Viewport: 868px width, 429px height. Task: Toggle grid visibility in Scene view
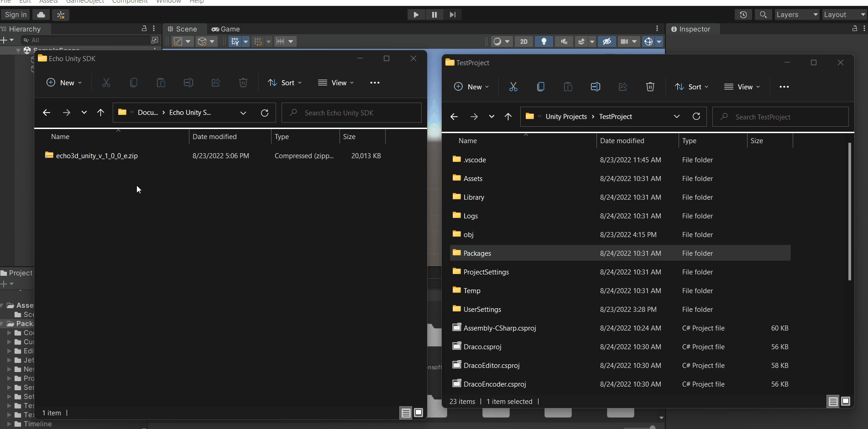pos(235,41)
